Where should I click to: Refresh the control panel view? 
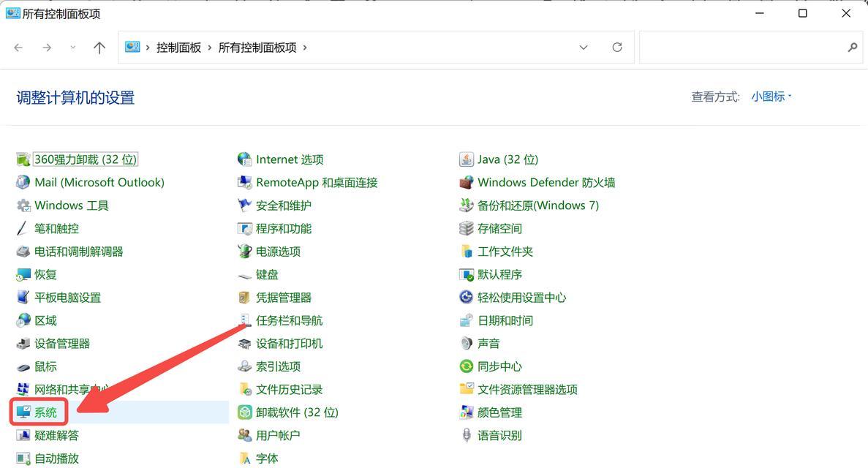[617, 48]
